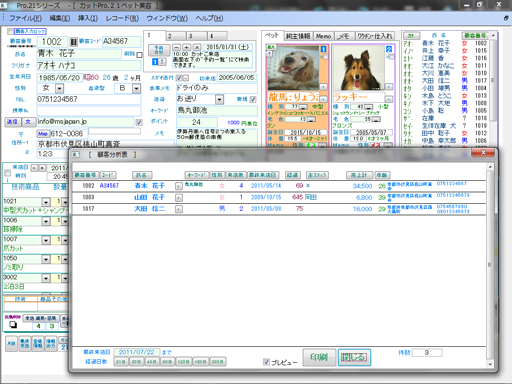Click the 予約 schedule button in tab 1
Image resolution: width=512 pixels, height=384 pixels.
click(x=159, y=50)
